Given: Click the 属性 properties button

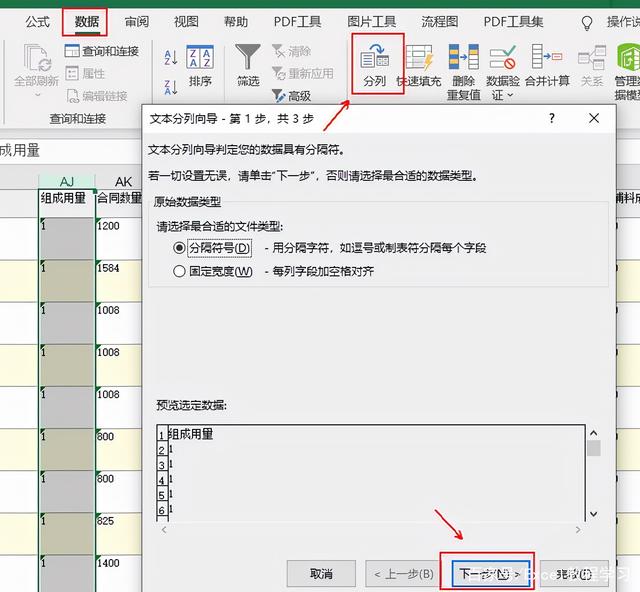Looking at the screenshot, I should coord(85,73).
